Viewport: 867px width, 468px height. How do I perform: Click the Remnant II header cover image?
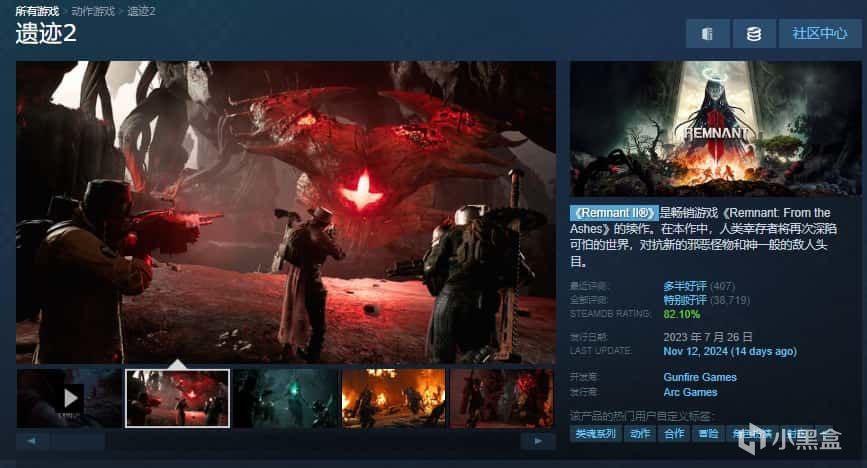(715, 128)
